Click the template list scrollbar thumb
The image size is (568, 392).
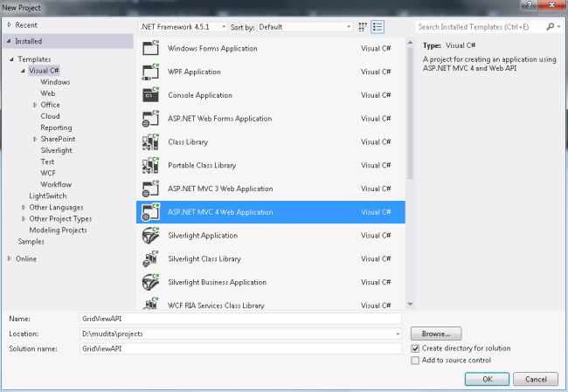coord(410,113)
